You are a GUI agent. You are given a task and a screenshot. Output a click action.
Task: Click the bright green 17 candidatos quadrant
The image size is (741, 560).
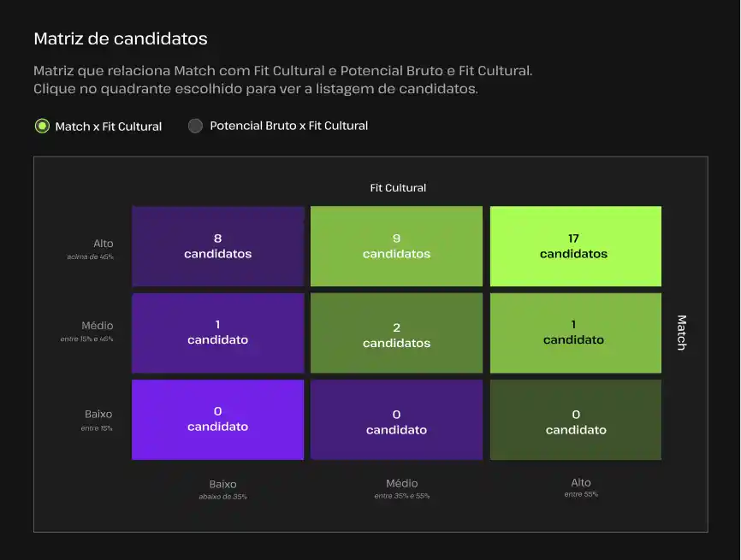pyautogui.click(x=575, y=246)
